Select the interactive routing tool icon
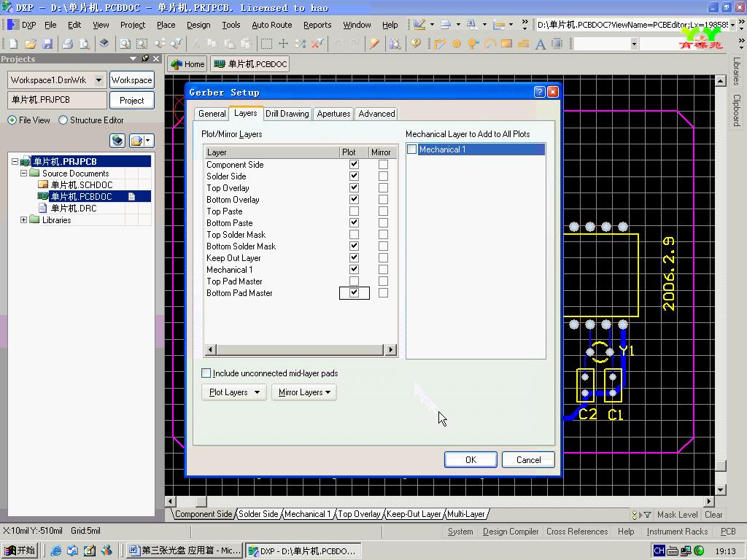The width and height of the screenshot is (747, 560). [x=439, y=44]
